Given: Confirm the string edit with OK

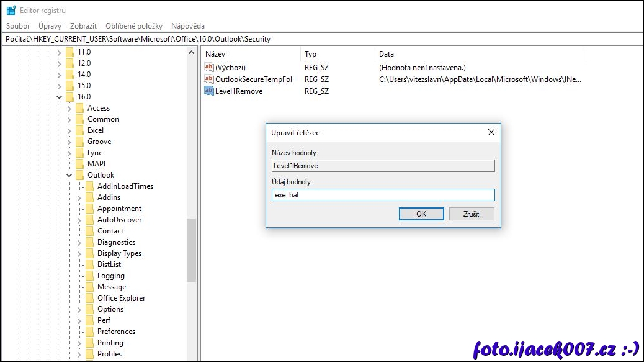Looking at the screenshot, I should pyautogui.click(x=421, y=214).
